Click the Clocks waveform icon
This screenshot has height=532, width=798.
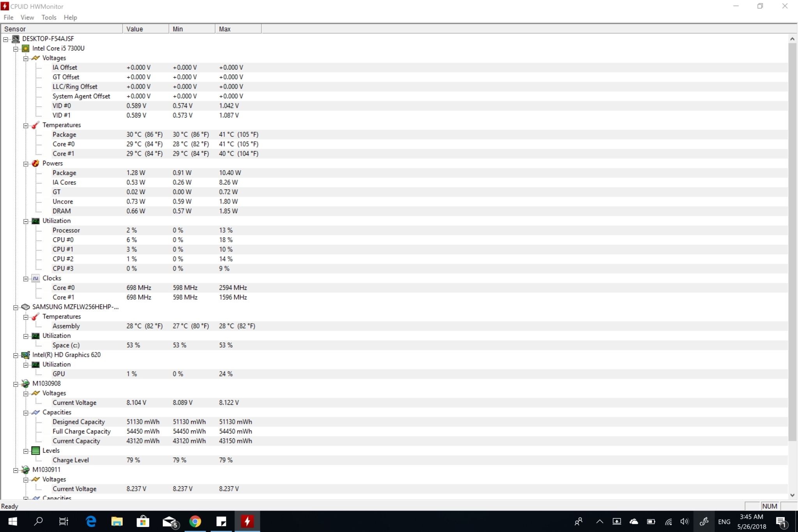(35, 278)
